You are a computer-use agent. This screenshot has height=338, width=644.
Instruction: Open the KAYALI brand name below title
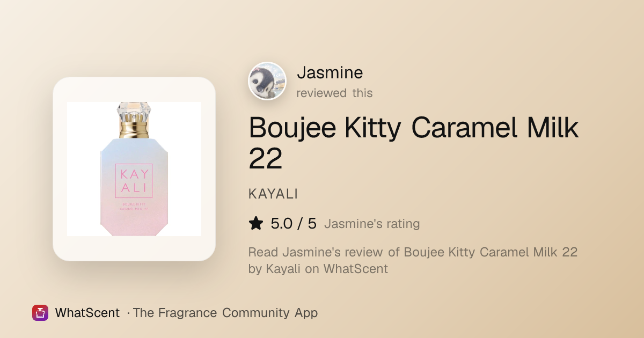[x=273, y=194]
